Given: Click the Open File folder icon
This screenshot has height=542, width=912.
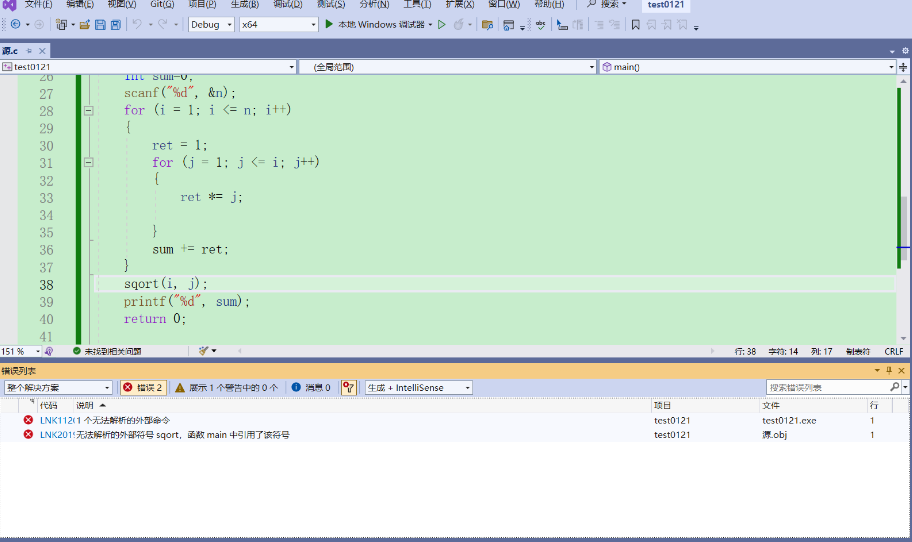Looking at the screenshot, I should pyautogui.click(x=85, y=24).
